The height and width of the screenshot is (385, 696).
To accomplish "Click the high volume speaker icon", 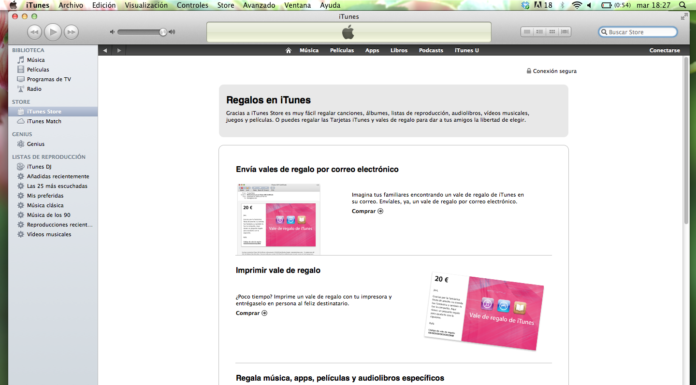I will 172,32.
